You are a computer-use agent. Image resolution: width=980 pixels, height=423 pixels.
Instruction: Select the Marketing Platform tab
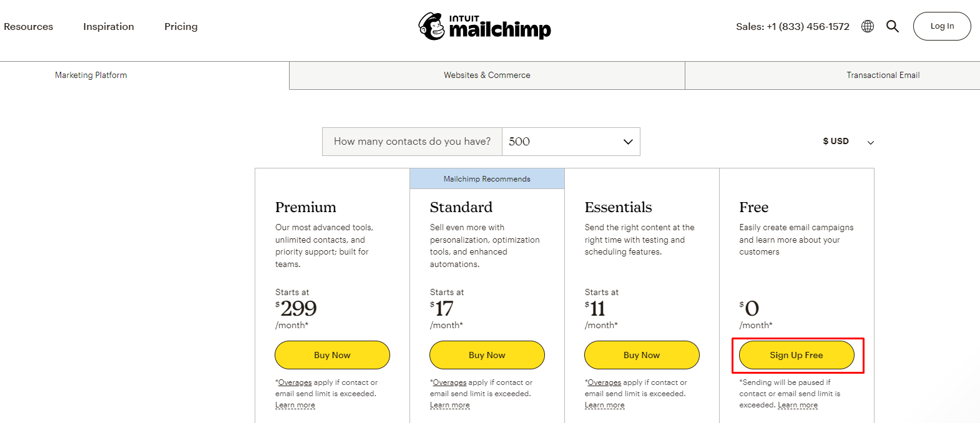click(91, 75)
